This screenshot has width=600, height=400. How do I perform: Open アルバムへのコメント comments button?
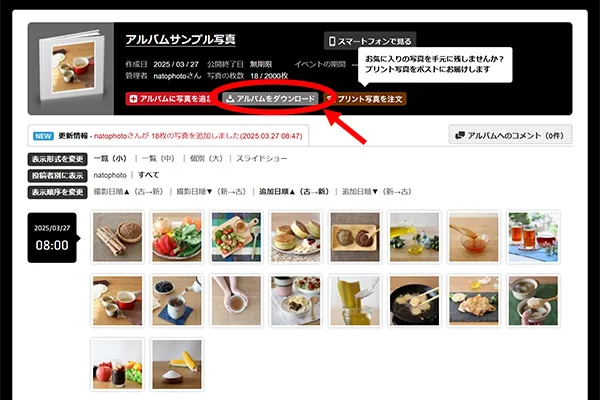[510, 135]
